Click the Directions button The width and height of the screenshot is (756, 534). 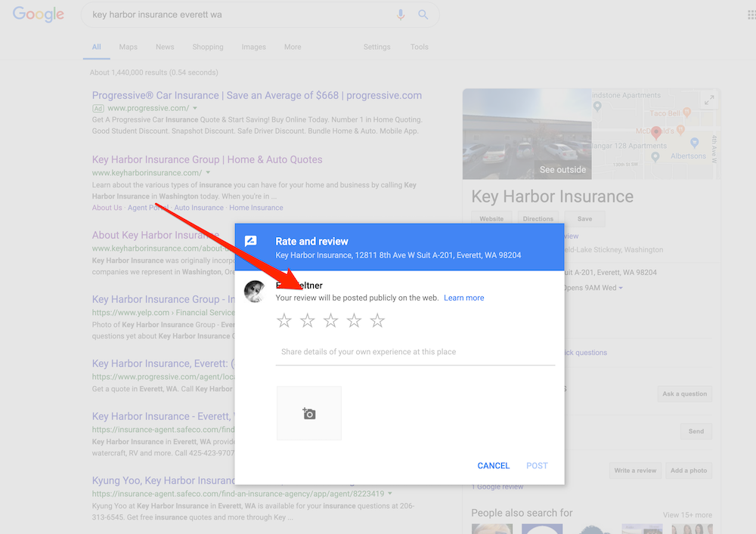click(x=538, y=218)
